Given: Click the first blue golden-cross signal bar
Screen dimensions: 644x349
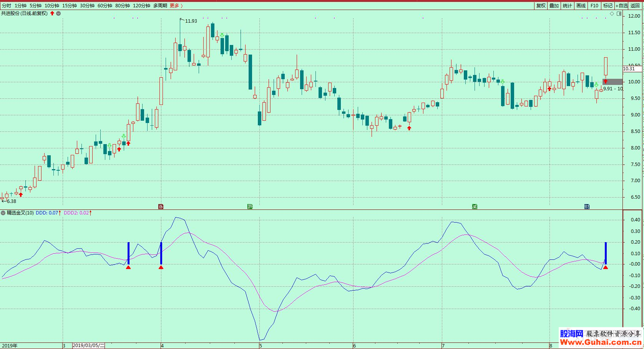Looking at the screenshot, I should (128, 253).
